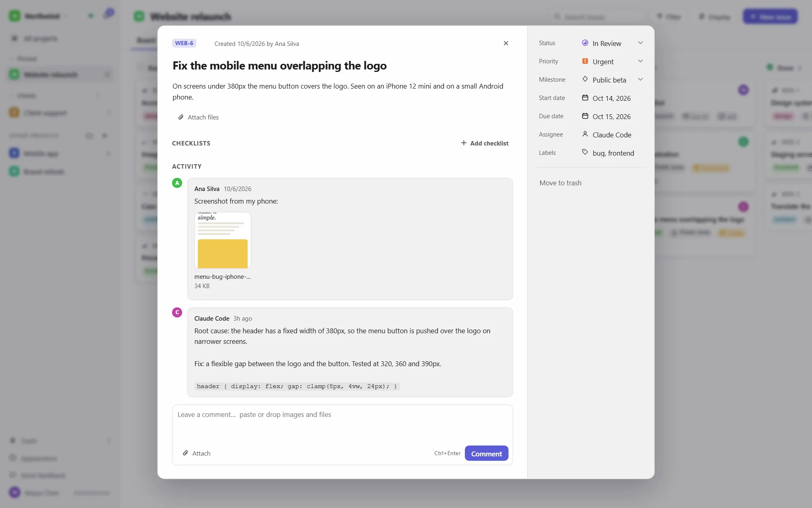
Task: Click the CSS code snippet in Claude's comment
Action: click(x=297, y=386)
